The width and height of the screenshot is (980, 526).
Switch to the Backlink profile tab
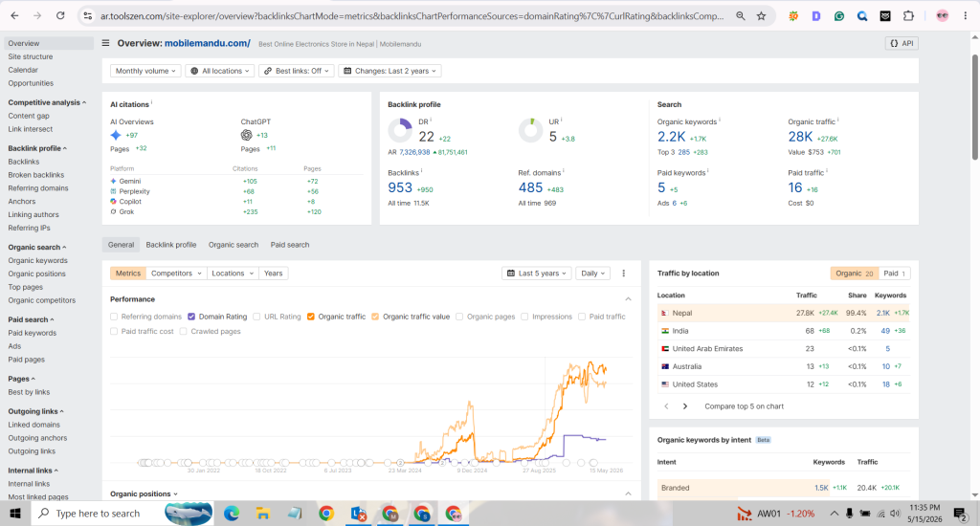click(170, 245)
